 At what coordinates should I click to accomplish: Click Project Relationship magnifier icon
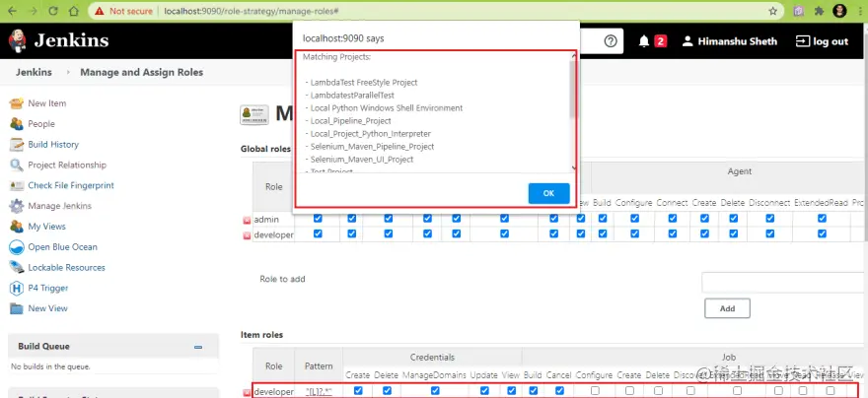coord(17,165)
